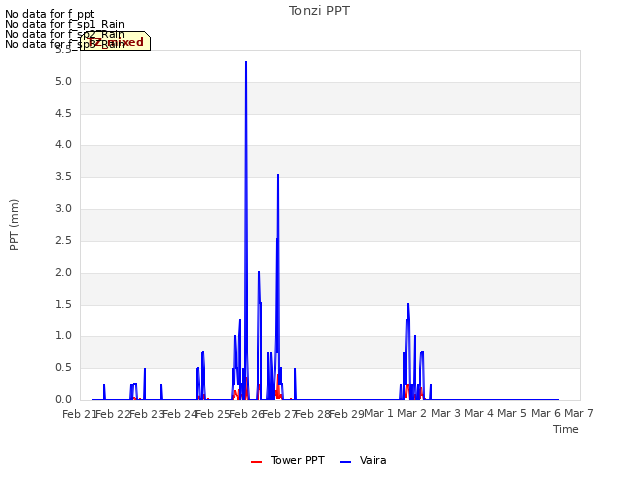Click the y-axis tick label 2.0

63,273
